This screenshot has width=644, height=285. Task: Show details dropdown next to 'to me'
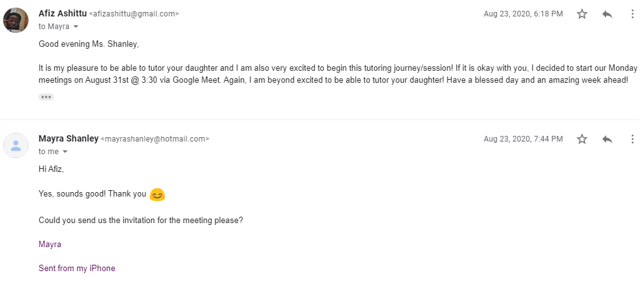(x=64, y=152)
